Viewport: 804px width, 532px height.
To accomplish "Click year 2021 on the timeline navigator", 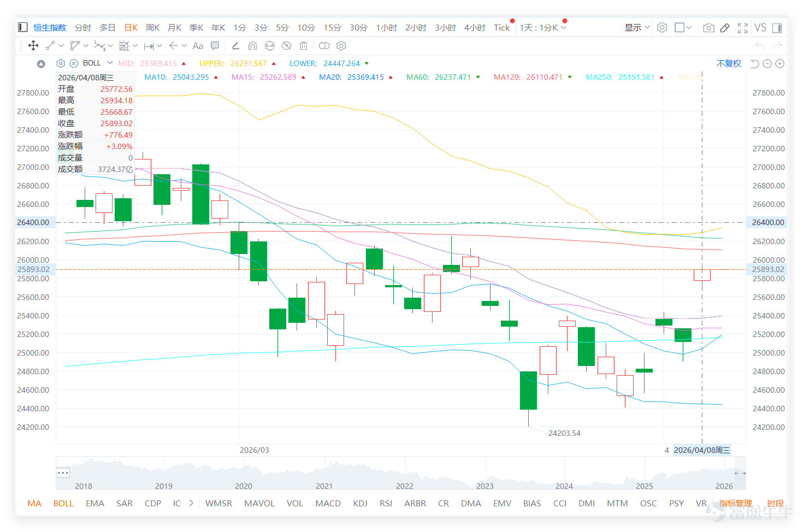I will click(x=324, y=486).
